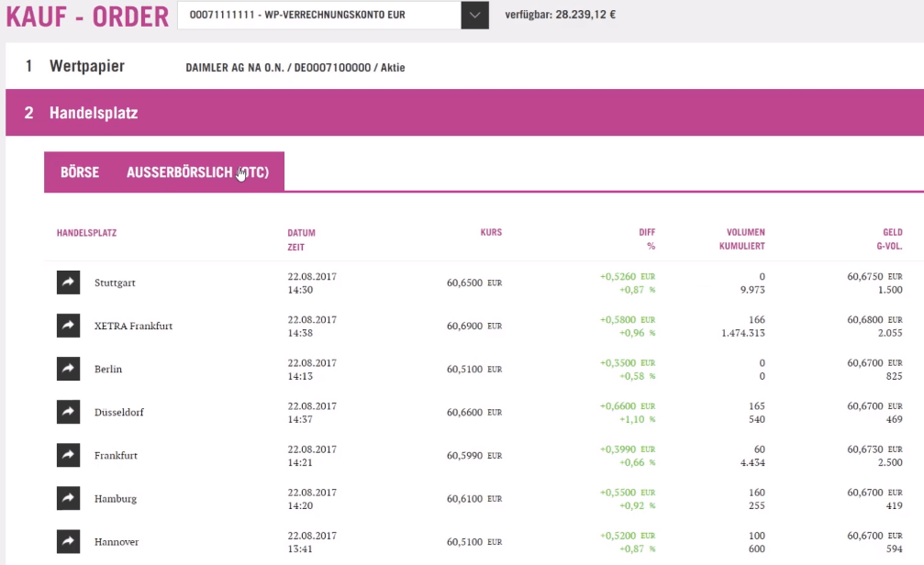Sort by Kurs column header
The height and width of the screenshot is (565, 924).
pyautogui.click(x=491, y=232)
